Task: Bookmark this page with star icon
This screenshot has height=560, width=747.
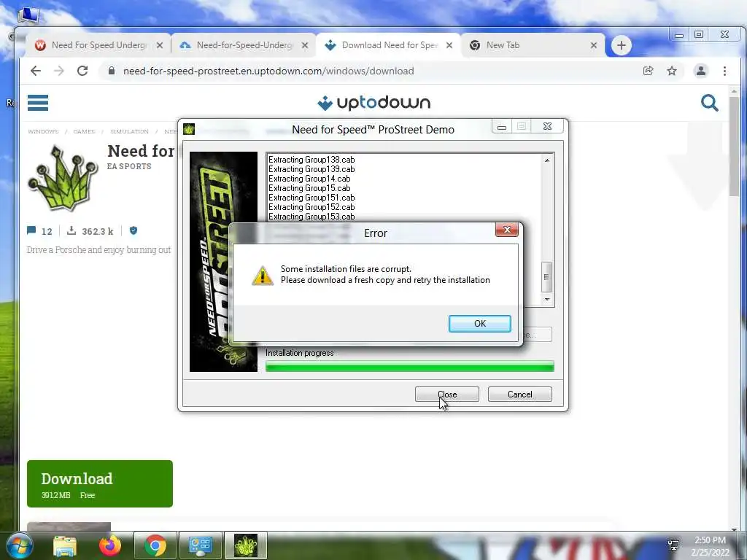Action: pos(672,71)
